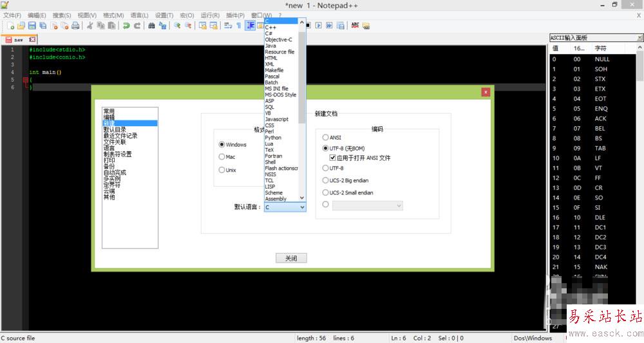Open the 运行(R) menu
Image resolution: width=644 pixels, height=343 pixels.
click(210, 15)
